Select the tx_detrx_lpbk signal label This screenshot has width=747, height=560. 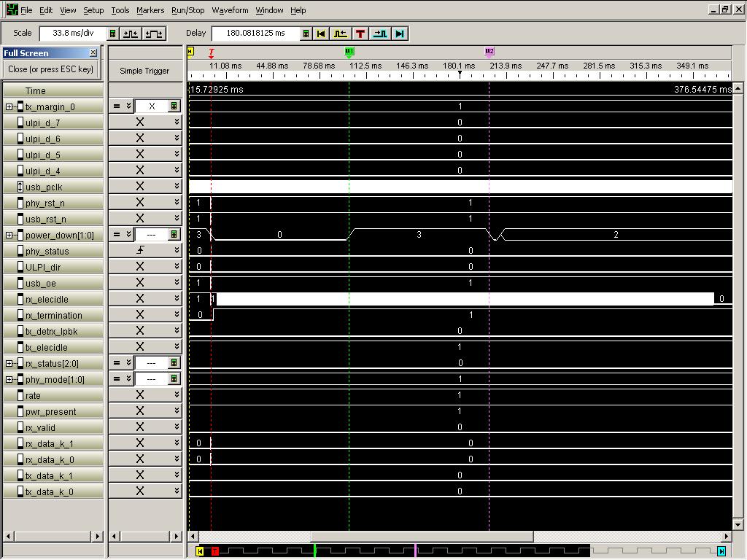(52, 332)
